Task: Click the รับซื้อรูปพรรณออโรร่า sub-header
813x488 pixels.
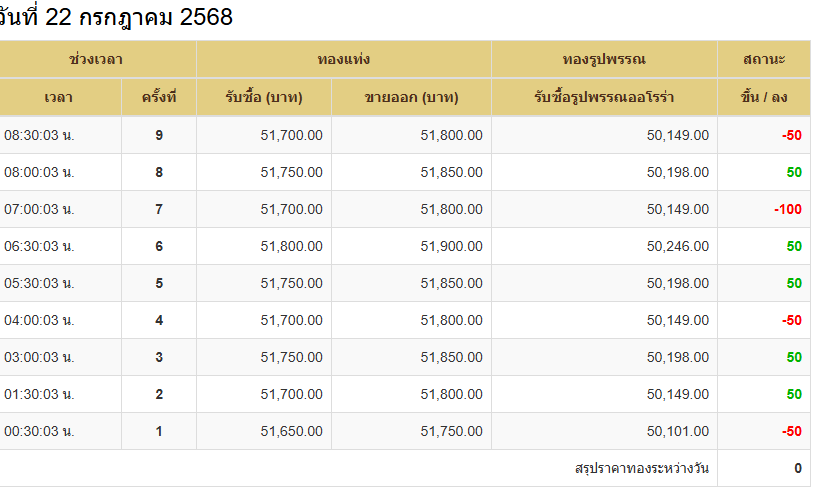Action: pyautogui.click(x=605, y=97)
